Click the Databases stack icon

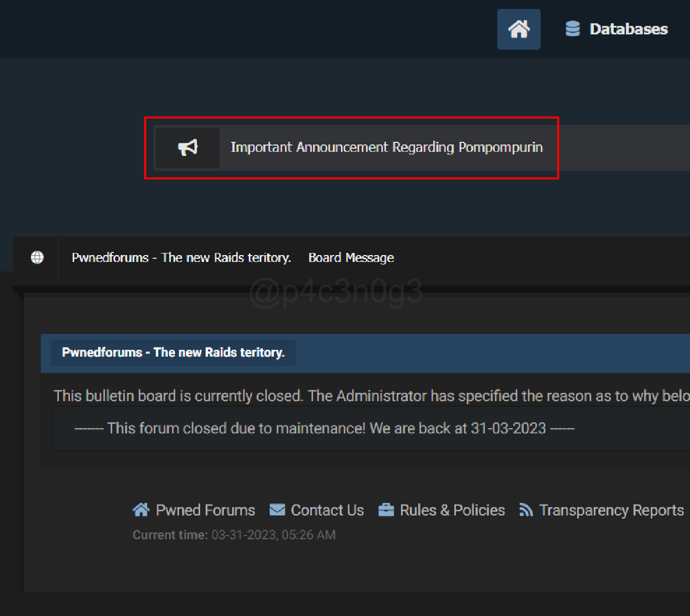[573, 29]
